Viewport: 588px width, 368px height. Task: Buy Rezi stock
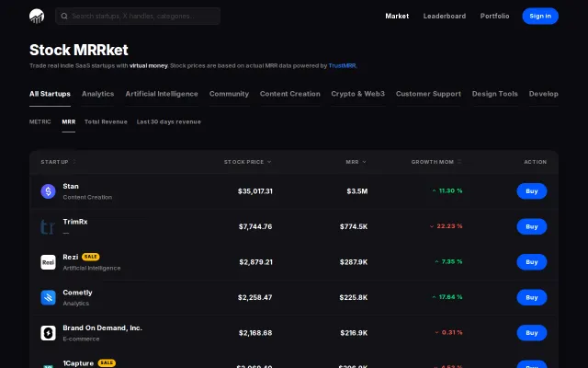(532, 262)
